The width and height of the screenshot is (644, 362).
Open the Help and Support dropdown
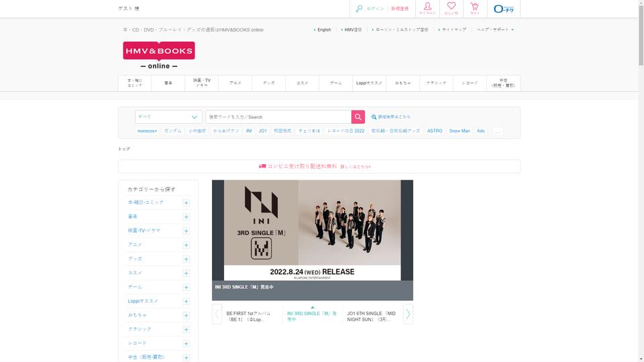tap(495, 29)
